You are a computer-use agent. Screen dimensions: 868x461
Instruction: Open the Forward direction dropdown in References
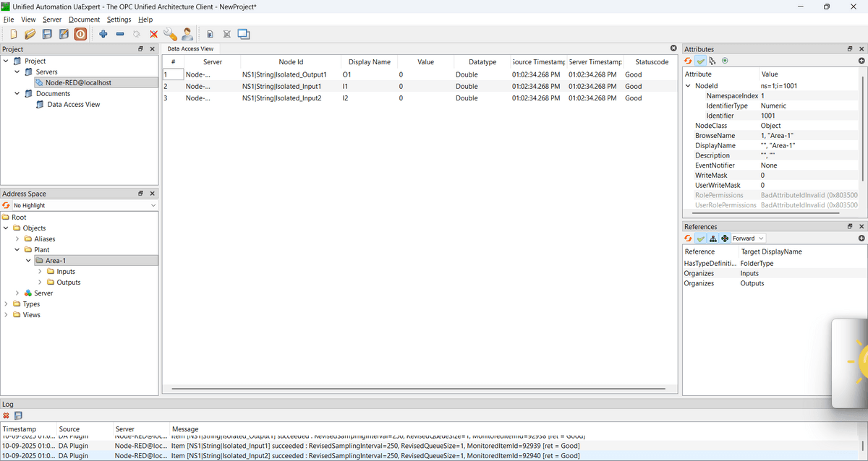[748, 238]
